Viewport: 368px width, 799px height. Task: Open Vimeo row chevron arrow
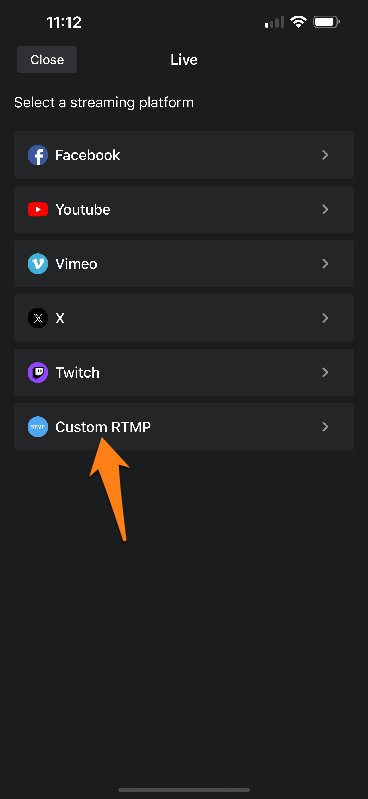pos(325,264)
